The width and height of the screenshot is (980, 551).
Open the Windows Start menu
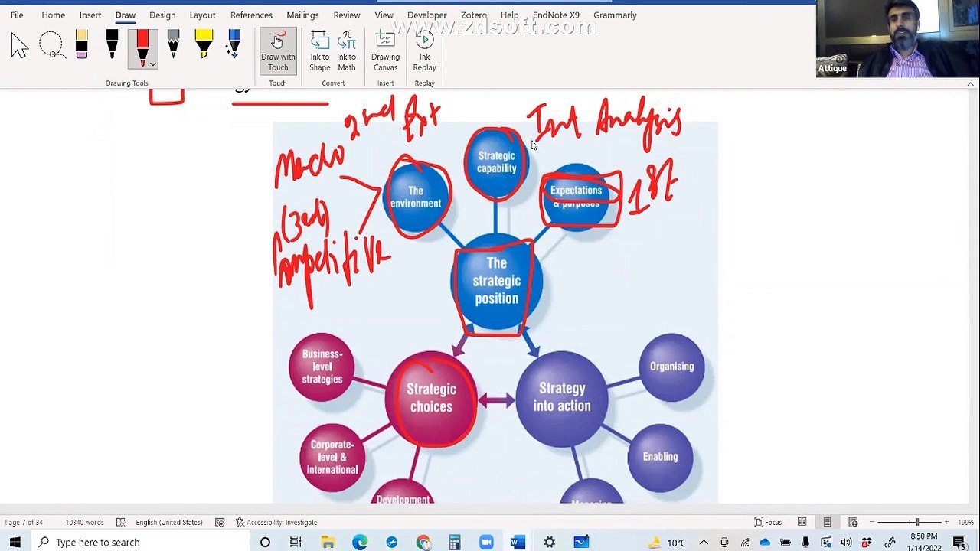[15, 542]
